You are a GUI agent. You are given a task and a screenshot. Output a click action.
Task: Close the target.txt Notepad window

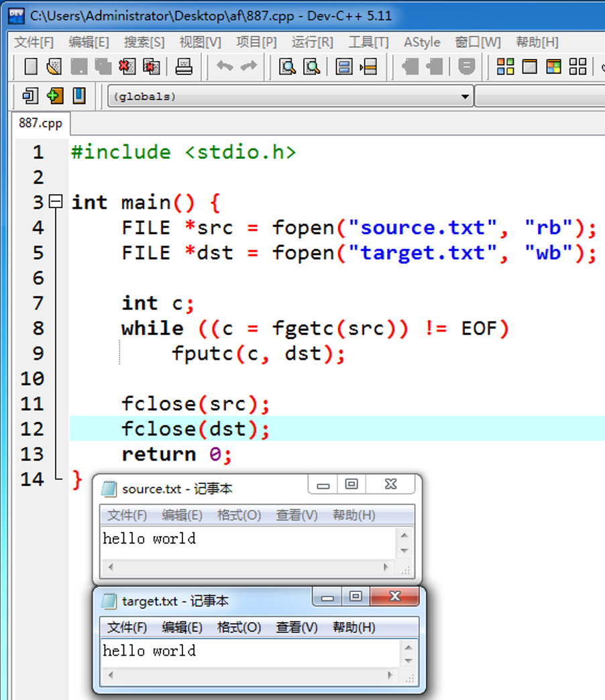[x=395, y=597]
